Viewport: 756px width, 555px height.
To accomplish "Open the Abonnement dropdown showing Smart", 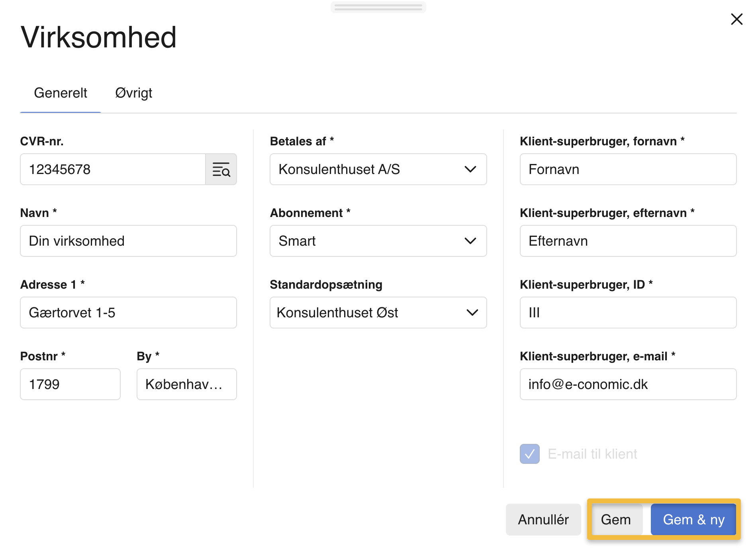I will point(378,241).
